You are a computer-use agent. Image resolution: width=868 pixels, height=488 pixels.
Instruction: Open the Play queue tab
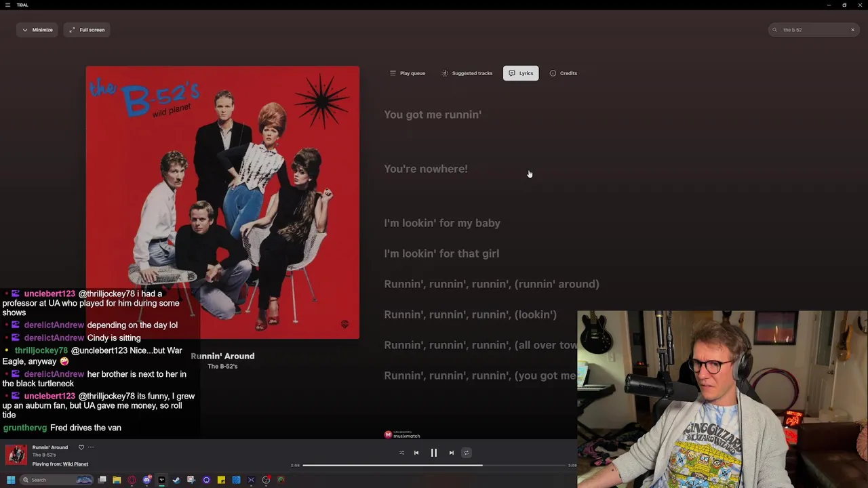tap(407, 73)
